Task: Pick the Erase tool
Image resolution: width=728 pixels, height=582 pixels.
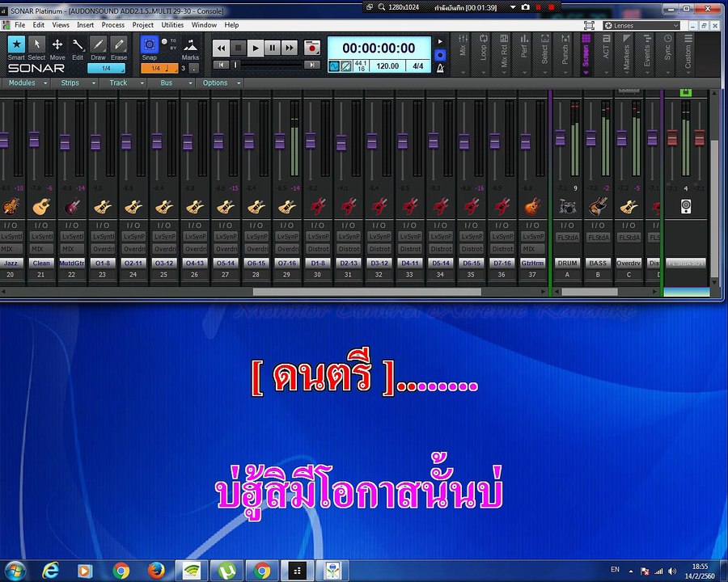Action: (119, 45)
